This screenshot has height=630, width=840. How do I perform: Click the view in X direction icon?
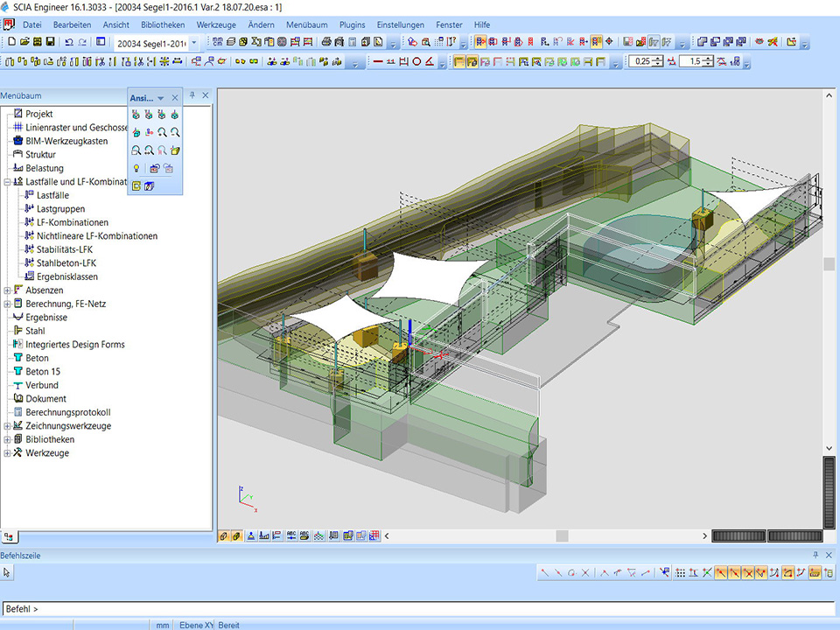136,115
